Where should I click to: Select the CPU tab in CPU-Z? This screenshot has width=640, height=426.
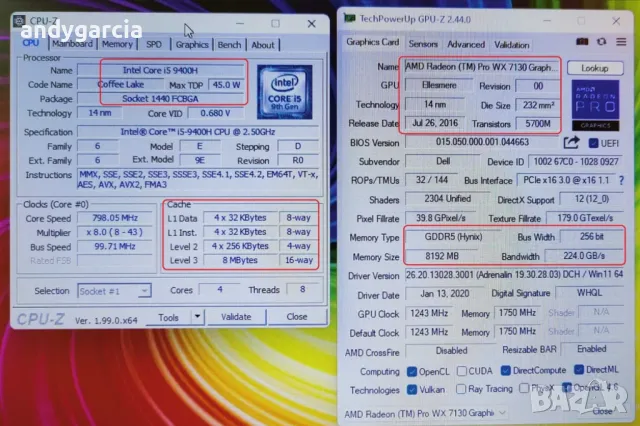pos(31,43)
